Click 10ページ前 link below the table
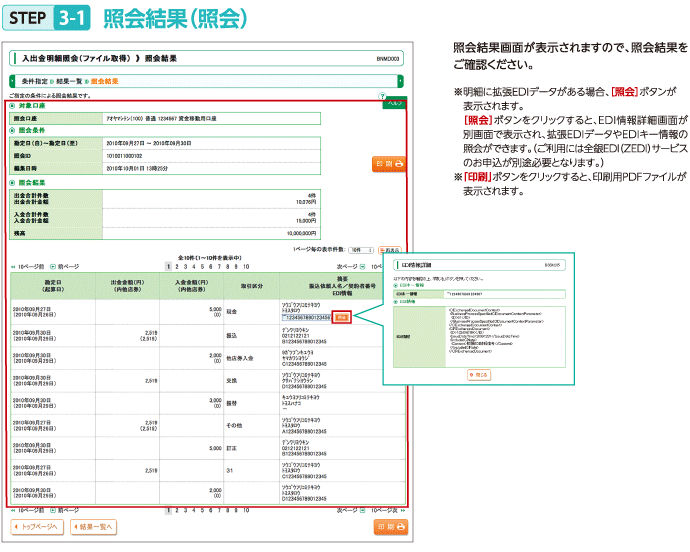 [x=27, y=510]
